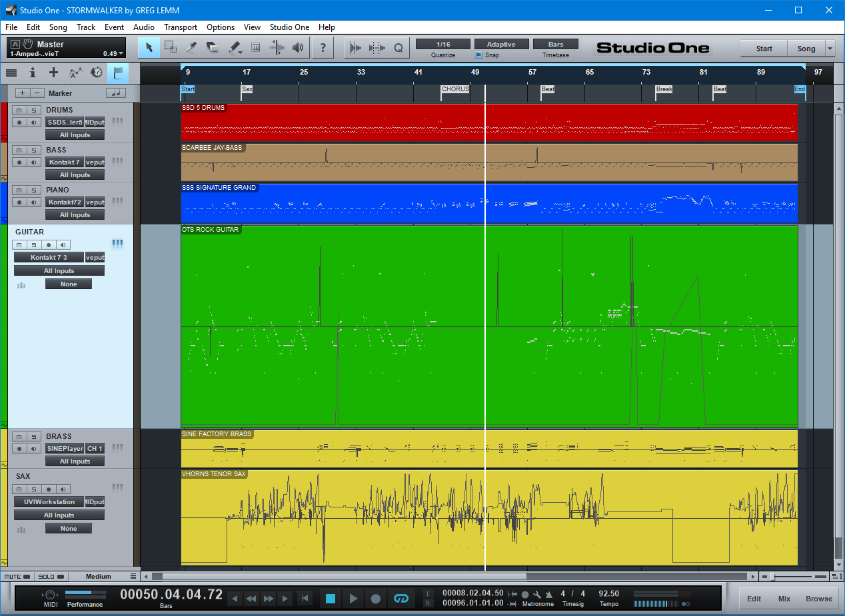The width and height of the screenshot is (845, 616).
Task: Click the horizontal timeline scrollbar
Action: pyautogui.click(x=344, y=576)
